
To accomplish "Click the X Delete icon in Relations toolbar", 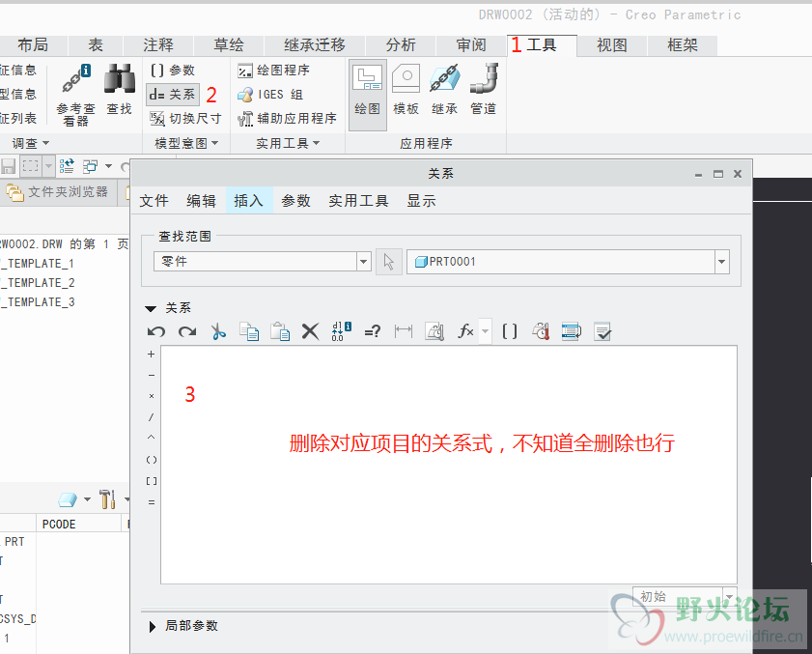I will [310, 331].
